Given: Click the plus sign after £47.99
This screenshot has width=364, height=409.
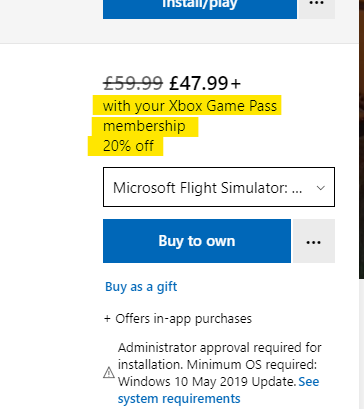Looking at the screenshot, I should click(236, 84).
